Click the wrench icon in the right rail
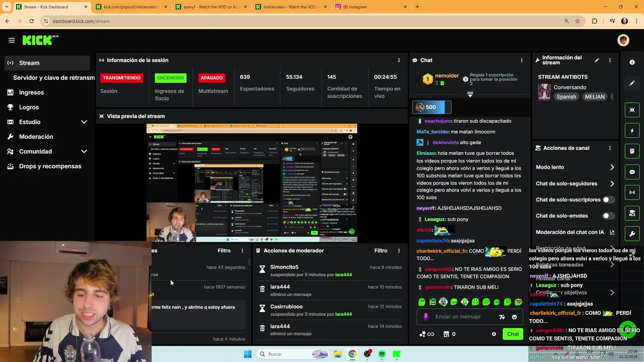 pyautogui.click(x=632, y=234)
